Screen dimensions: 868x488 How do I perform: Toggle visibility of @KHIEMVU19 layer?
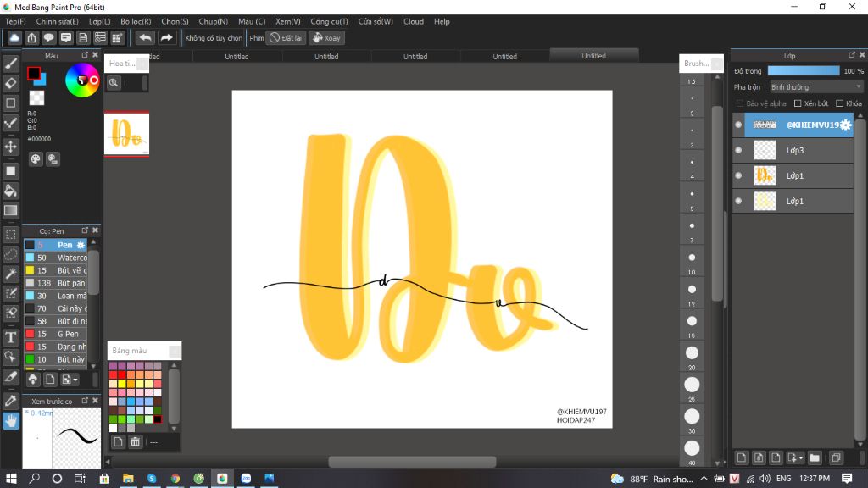pyautogui.click(x=738, y=125)
